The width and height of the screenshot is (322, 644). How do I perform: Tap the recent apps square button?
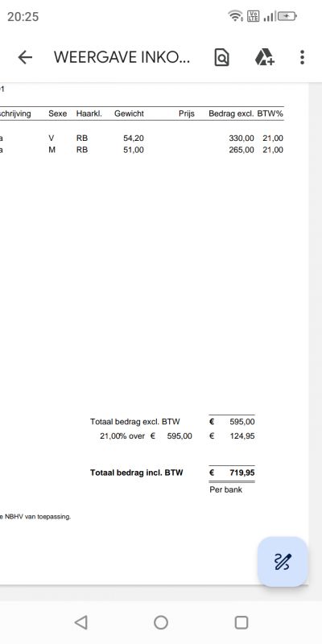pos(241,622)
